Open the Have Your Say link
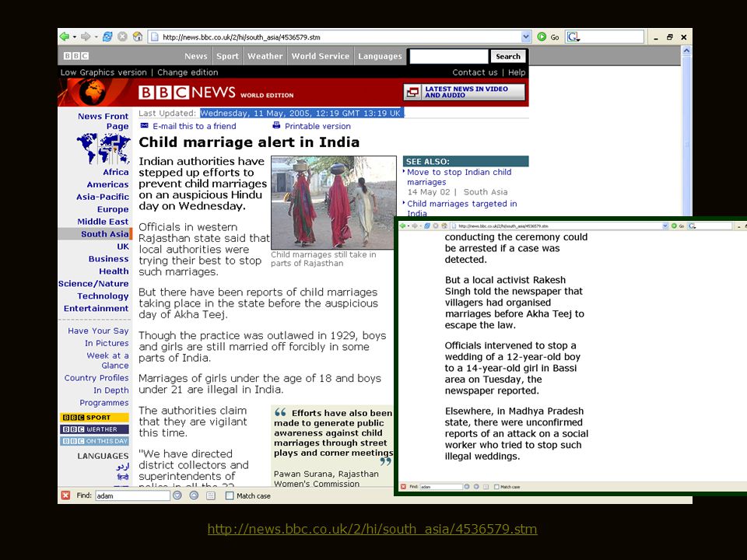 pyautogui.click(x=98, y=331)
